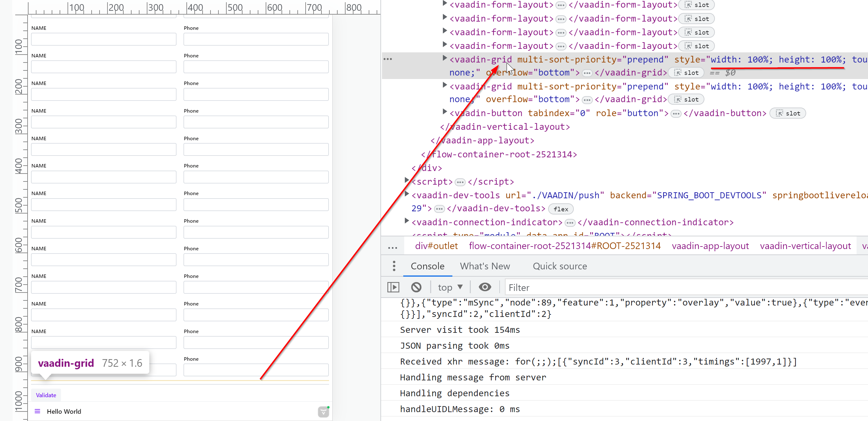Click the ellipsis inside vaadin-connection-indicator
This screenshot has width=868, height=421.
570,223
